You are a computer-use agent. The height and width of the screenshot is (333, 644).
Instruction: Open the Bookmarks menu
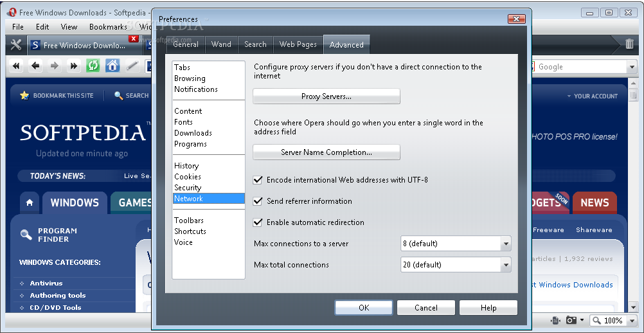[x=109, y=27]
